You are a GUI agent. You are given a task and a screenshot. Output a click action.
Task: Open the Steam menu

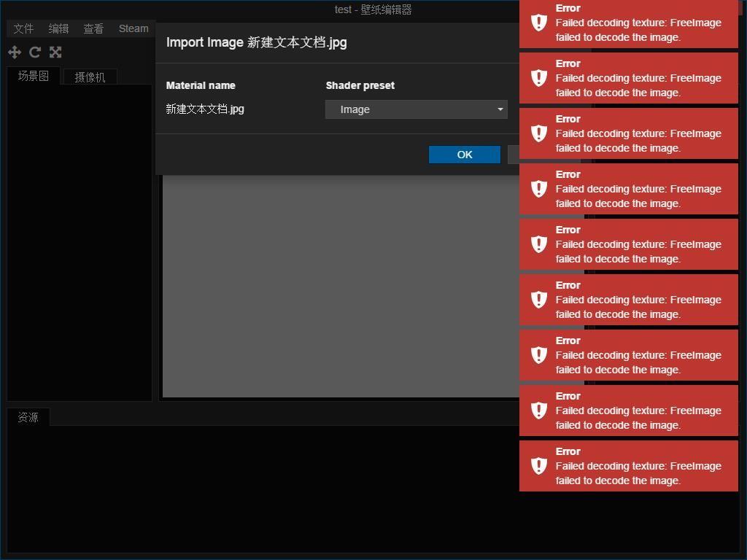(x=133, y=28)
